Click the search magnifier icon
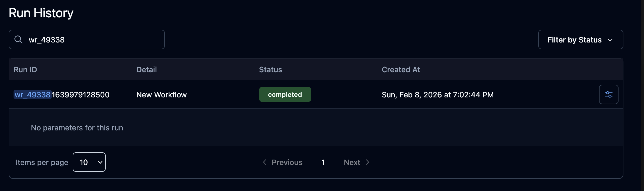This screenshot has height=191, width=644. pos(18,39)
